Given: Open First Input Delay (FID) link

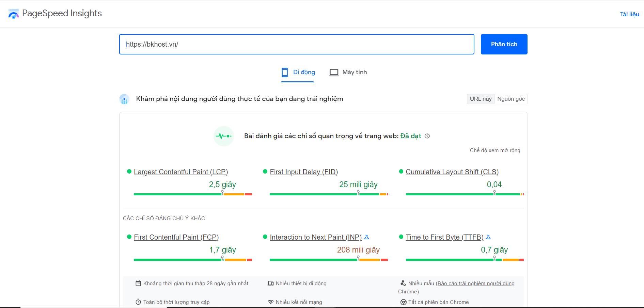Looking at the screenshot, I should (304, 172).
